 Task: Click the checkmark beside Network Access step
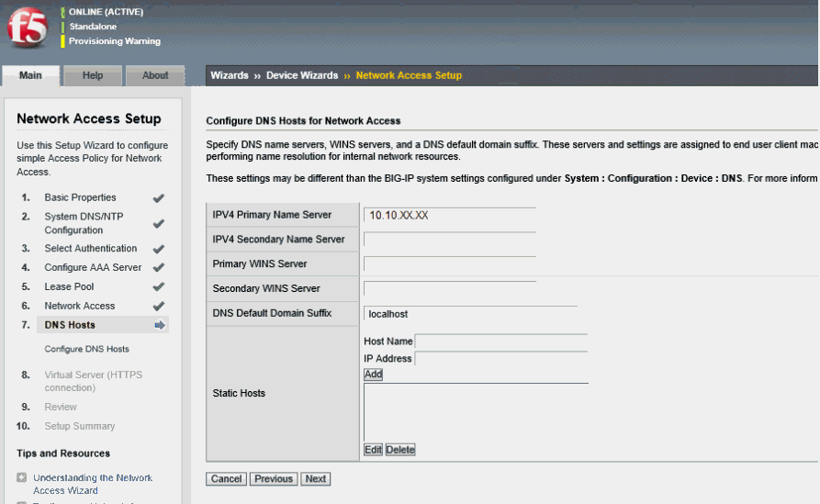(x=158, y=307)
